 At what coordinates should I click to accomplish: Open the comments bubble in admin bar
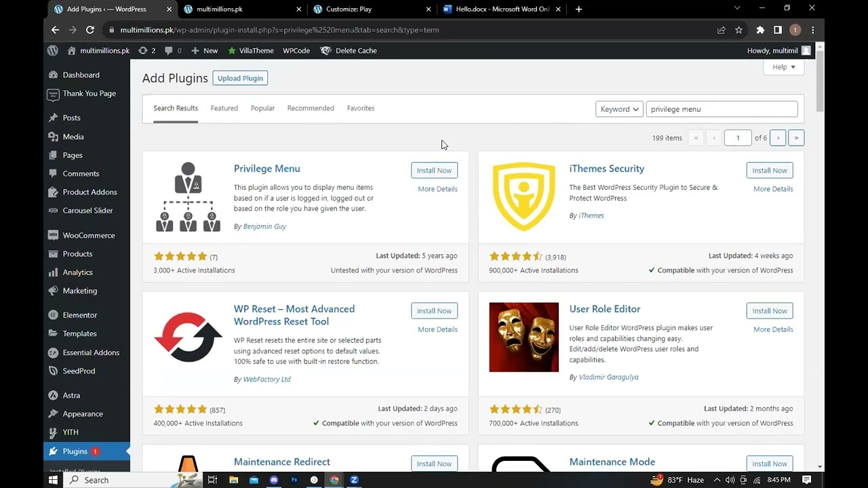[x=173, y=51]
